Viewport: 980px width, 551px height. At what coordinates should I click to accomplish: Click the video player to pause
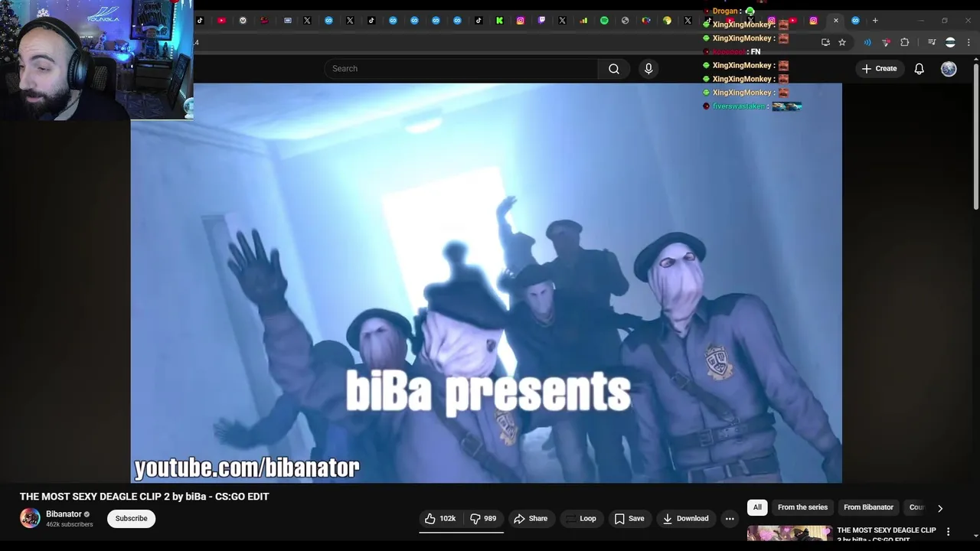click(x=486, y=283)
